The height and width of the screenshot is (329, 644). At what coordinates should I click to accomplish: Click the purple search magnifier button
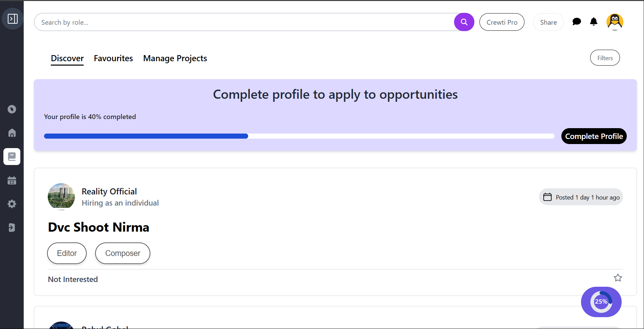[464, 22]
